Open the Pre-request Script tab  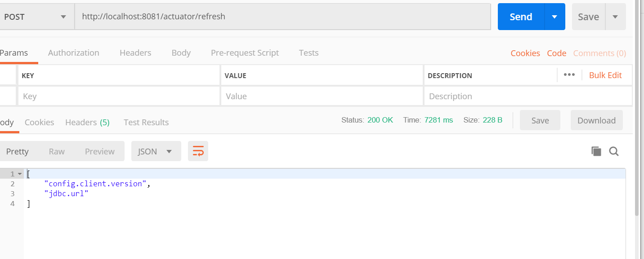245,53
